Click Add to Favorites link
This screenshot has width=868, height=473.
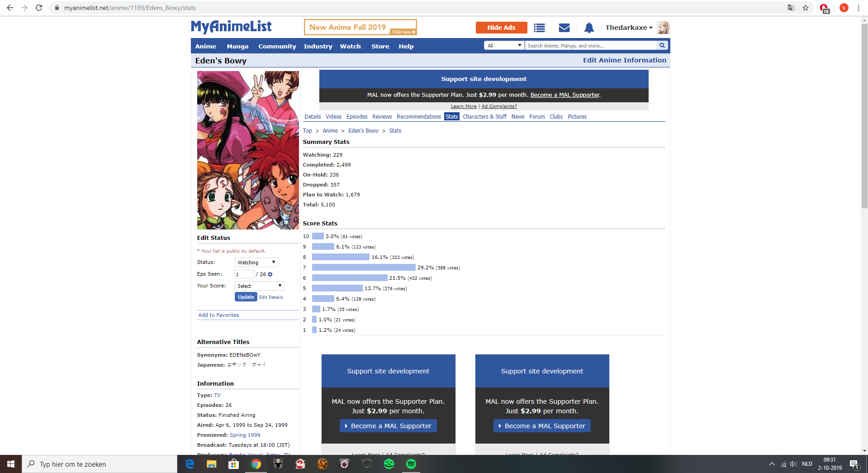pos(218,315)
